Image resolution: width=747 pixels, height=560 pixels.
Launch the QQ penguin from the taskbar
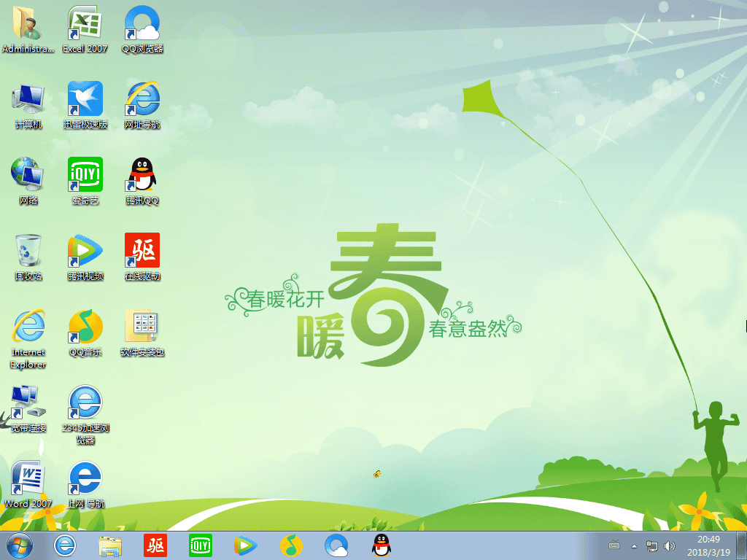coord(382,545)
